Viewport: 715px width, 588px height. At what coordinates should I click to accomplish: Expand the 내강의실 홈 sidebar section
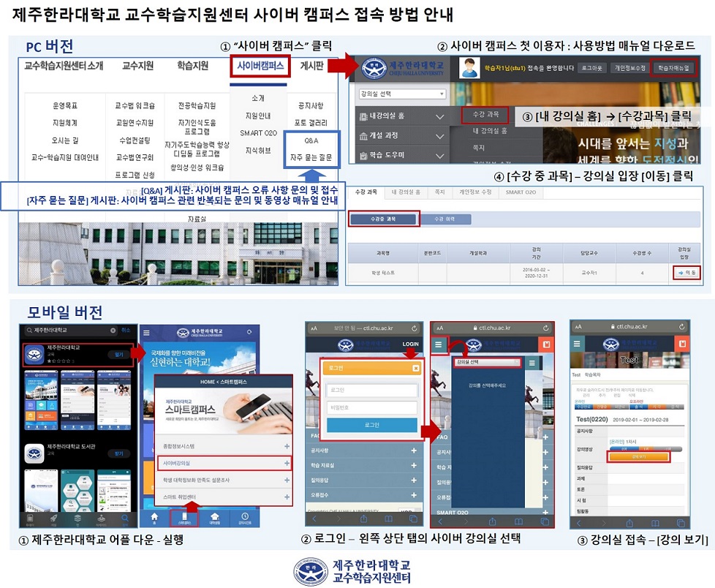pos(402,116)
